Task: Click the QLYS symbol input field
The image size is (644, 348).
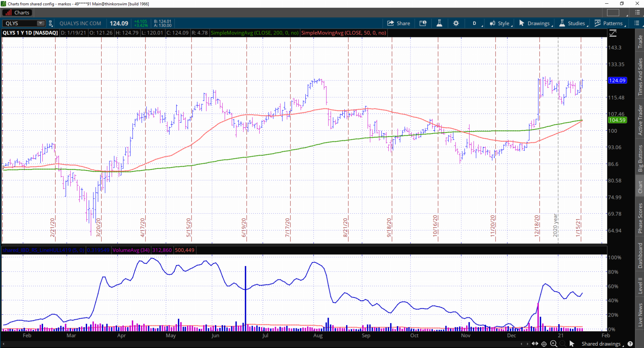Action: click(20, 23)
